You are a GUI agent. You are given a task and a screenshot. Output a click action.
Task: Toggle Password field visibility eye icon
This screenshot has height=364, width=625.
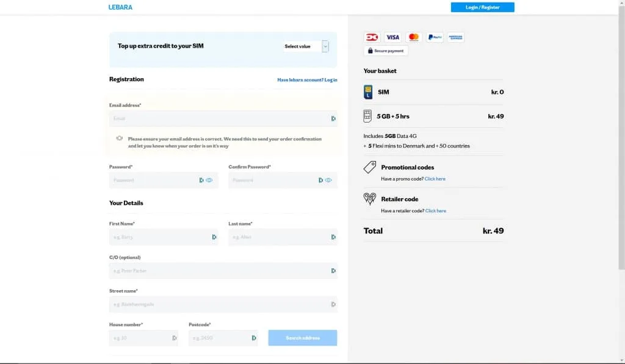[209, 180]
